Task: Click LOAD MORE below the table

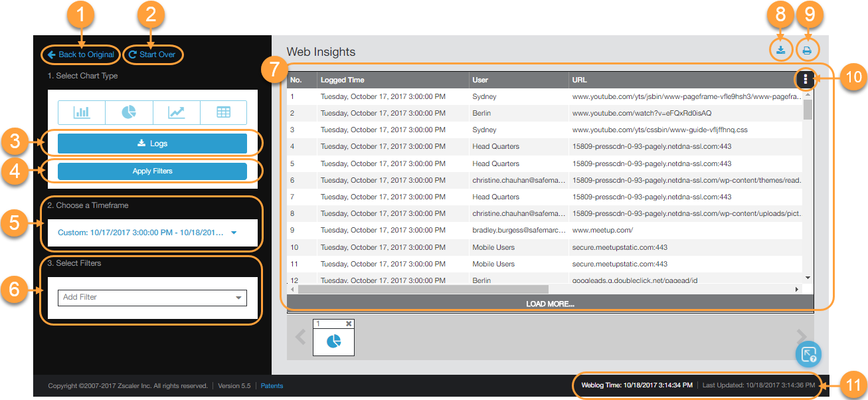Action: tap(550, 304)
